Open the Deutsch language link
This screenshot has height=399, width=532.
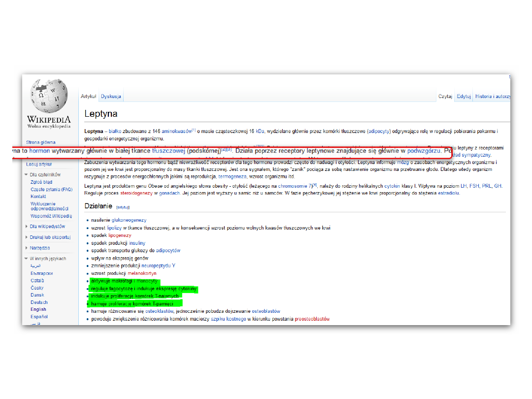point(39,302)
